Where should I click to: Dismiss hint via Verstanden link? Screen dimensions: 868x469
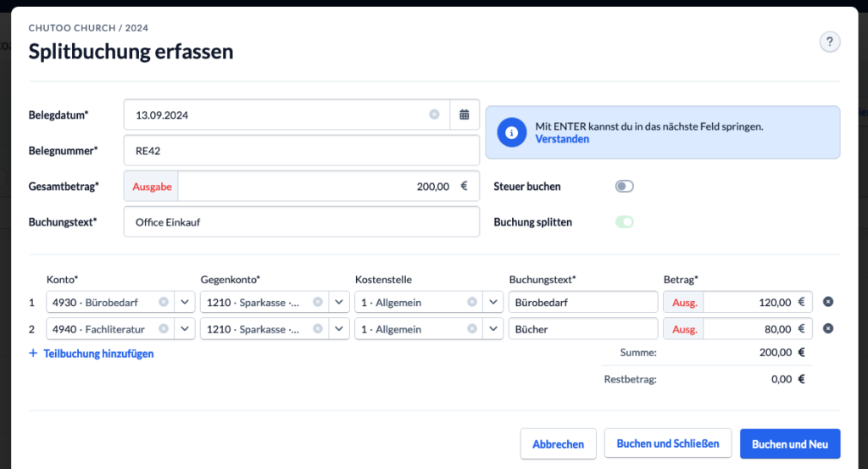[562, 139]
